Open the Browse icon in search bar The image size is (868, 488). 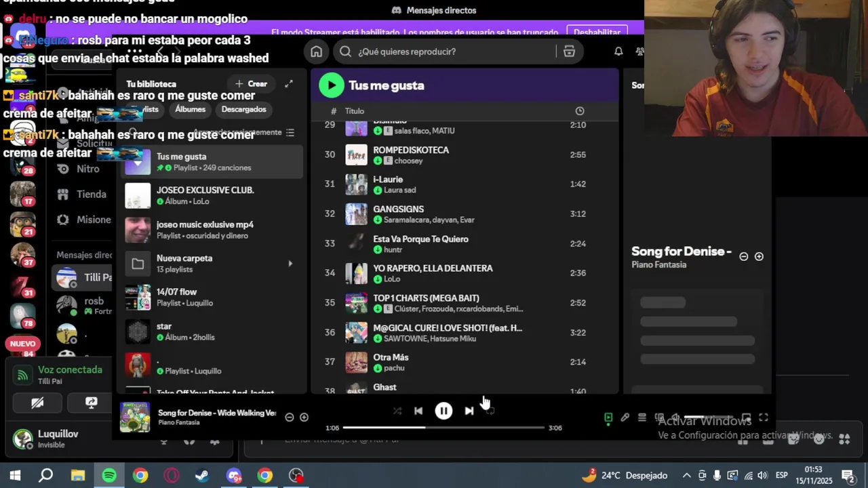click(569, 52)
